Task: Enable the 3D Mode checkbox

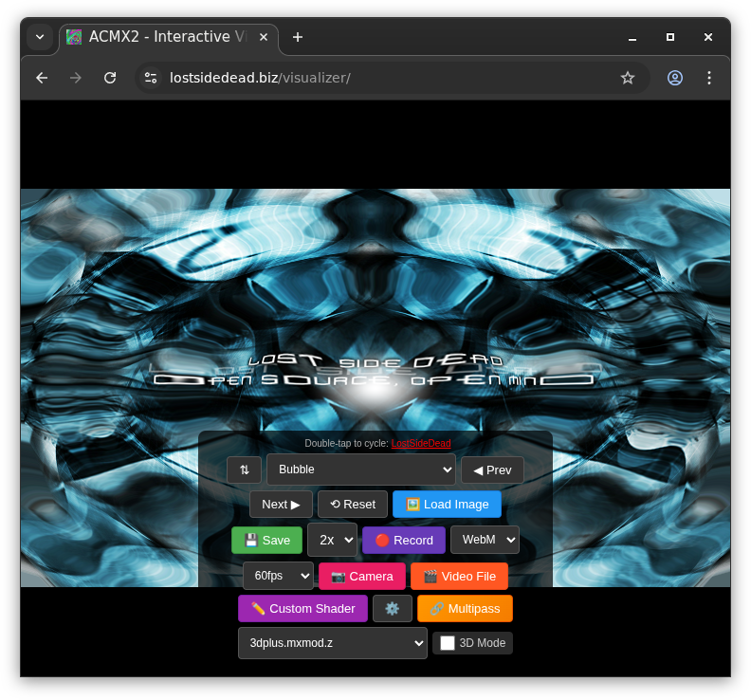Action: point(448,643)
